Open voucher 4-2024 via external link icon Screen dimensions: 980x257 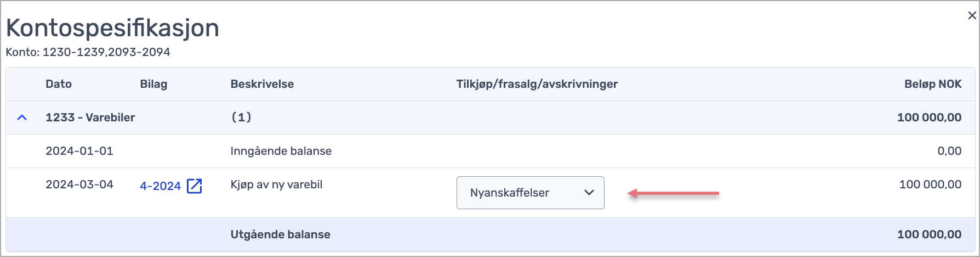(195, 186)
